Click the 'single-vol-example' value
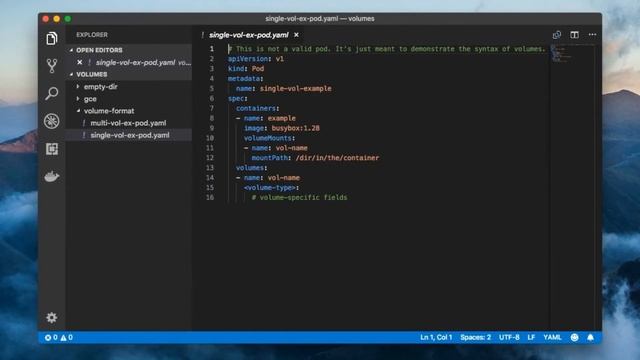This screenshot has width=640, height=360. (x=296, y=89)
